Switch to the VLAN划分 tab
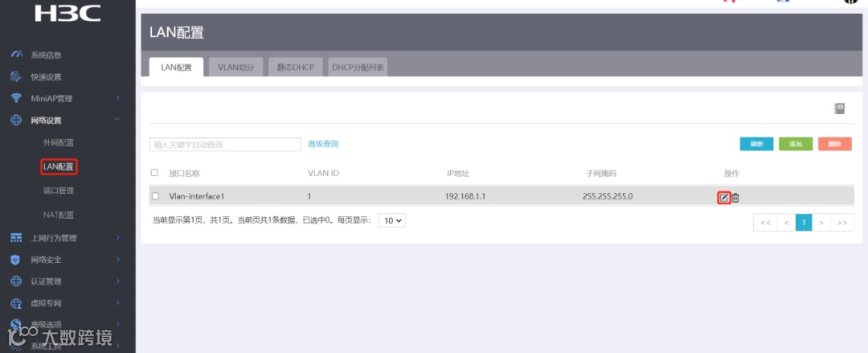Screen dimensions: 868x353 (x=235, y=68)
